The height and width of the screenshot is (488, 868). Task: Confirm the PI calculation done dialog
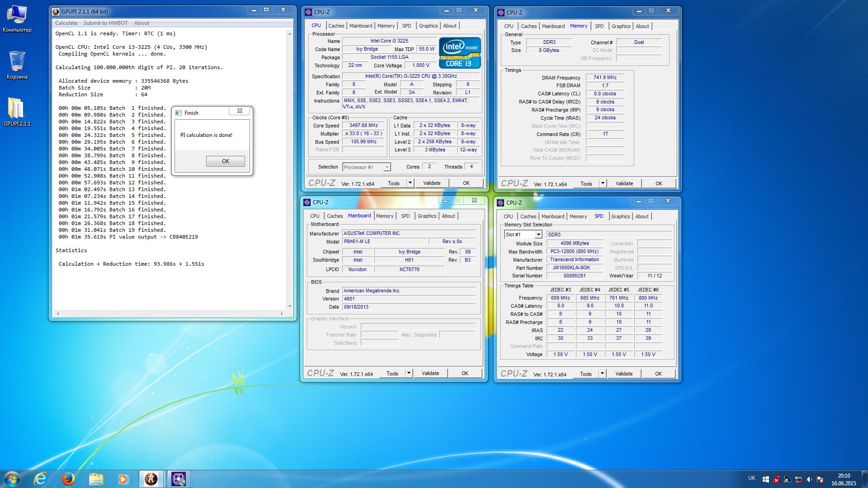click(x=226, y=161)
